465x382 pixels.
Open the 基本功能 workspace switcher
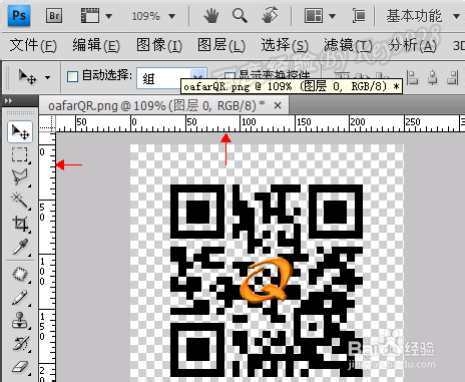pos(414,16)
